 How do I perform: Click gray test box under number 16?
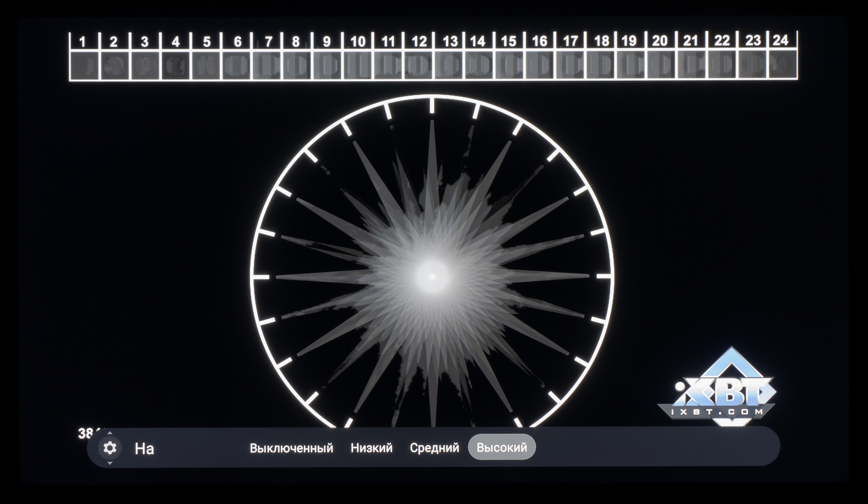pyautogui.click(x=540, y=65)
